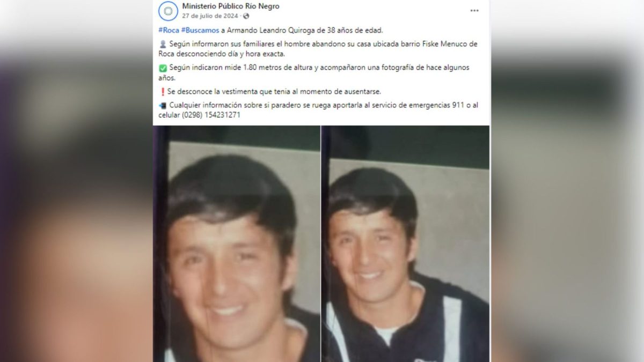This screenshot has height=362, width=644.
Task: Click the emoji before "Cualquier información"
Action: tap(163, 105)
